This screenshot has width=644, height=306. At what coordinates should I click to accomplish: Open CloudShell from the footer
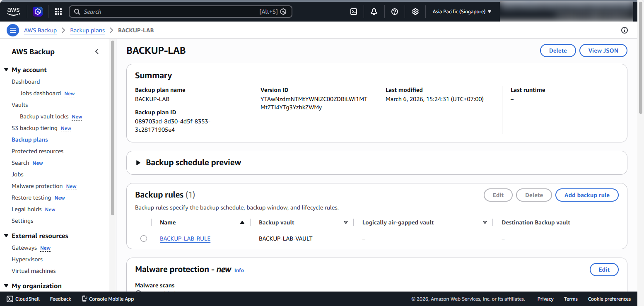click(23, 299)
